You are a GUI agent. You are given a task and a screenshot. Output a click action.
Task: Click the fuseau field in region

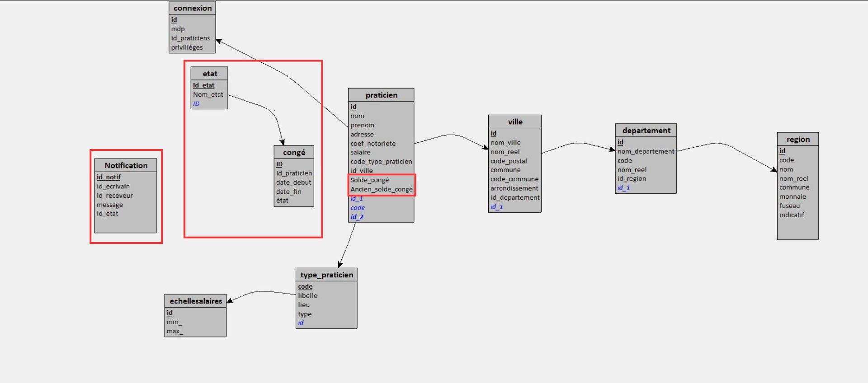point(789,206)
